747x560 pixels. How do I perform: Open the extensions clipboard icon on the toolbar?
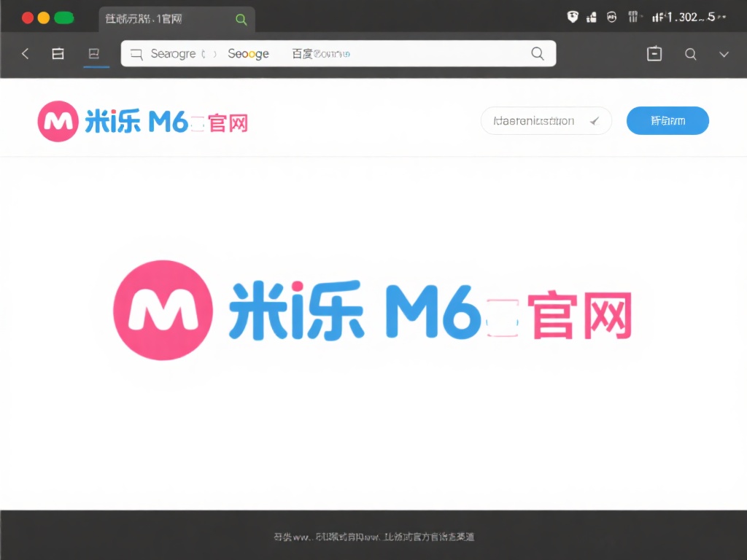point(654,53)
